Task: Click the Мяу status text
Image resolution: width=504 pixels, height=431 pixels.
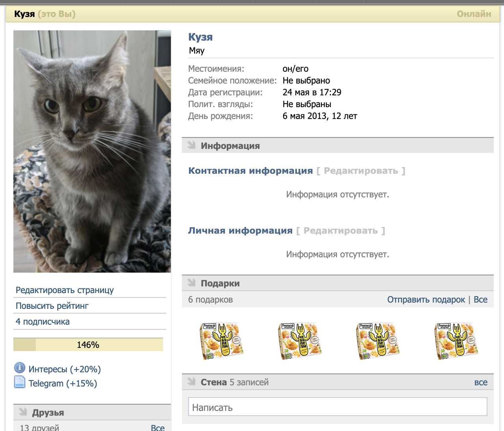Action: (x=196, y=50)
